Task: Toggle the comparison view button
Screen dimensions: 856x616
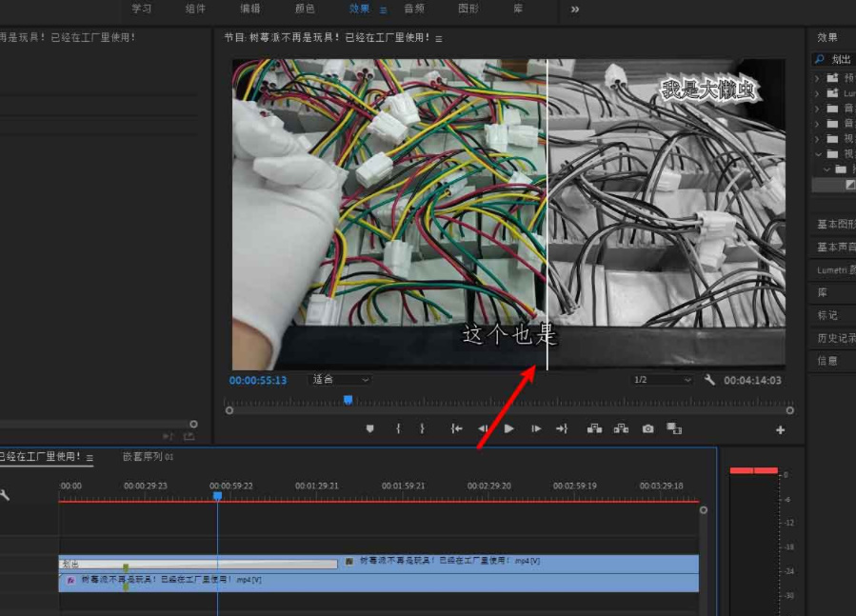Action: [x=674, y=429]
